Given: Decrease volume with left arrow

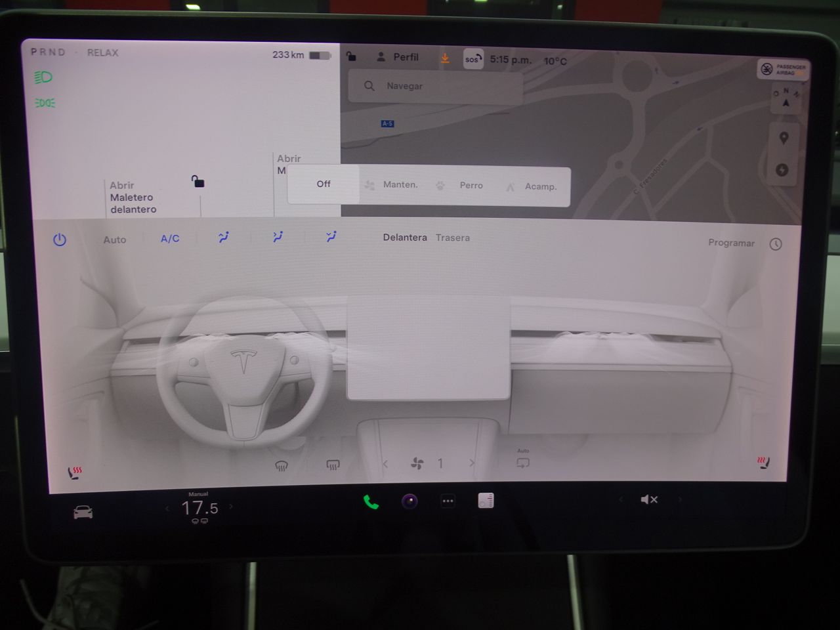Looking at the screenshot, I should click(621, 499).
